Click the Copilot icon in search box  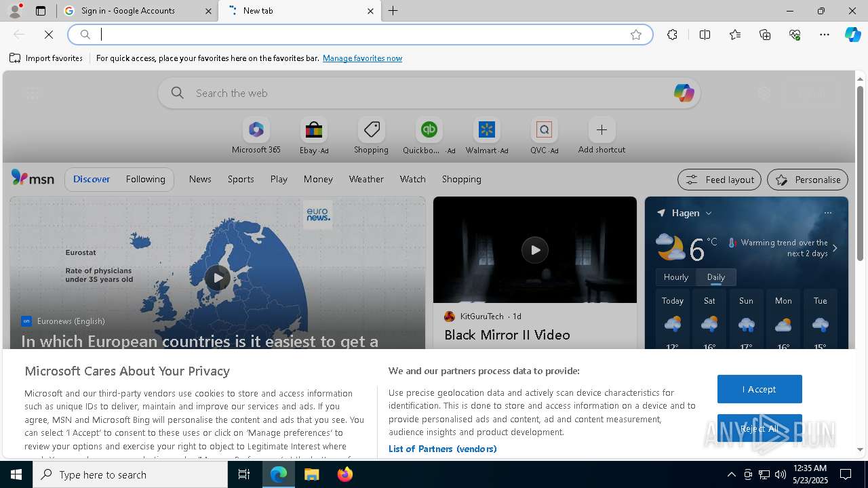click(684, 93)
